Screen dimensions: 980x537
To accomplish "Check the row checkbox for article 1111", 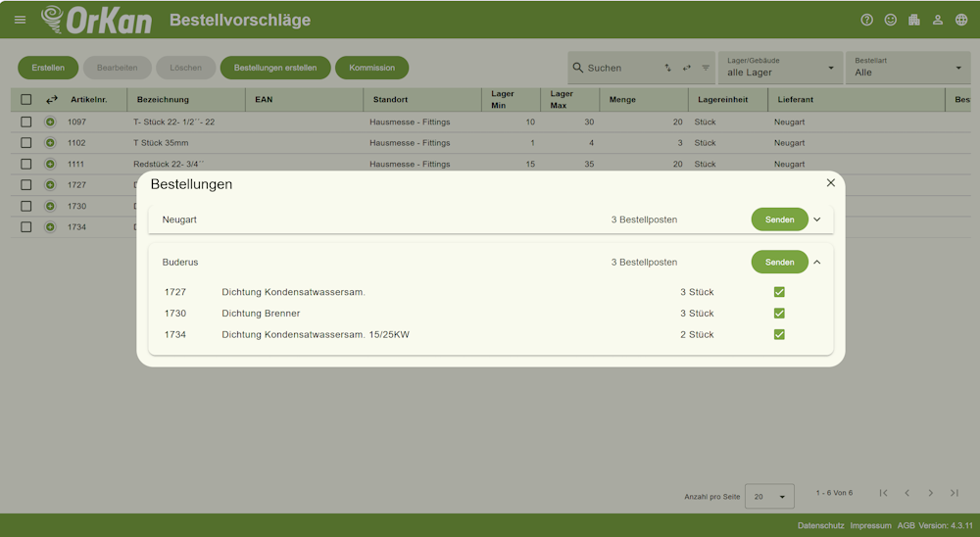I will (x=25, y=164).
